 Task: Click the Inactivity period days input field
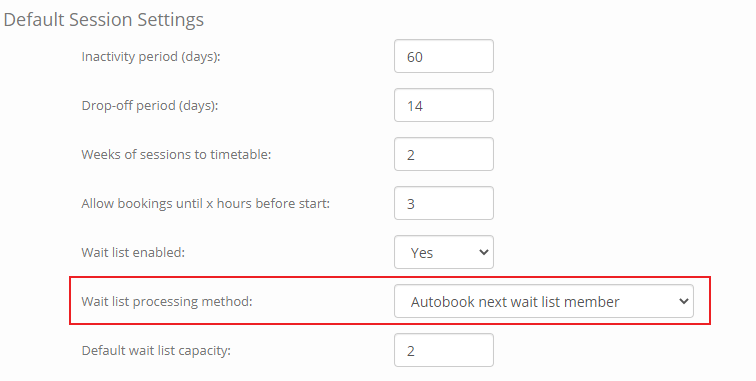(444, 56)
